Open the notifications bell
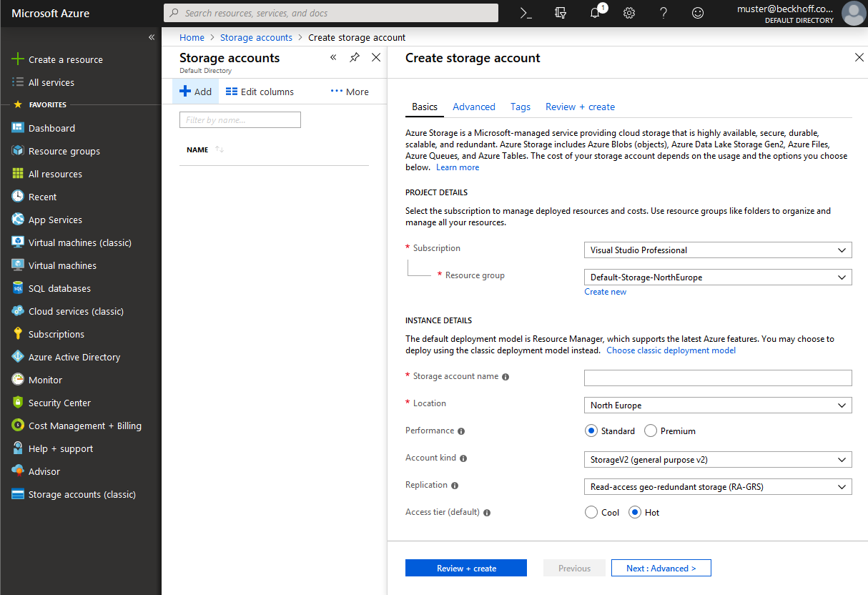This screenshot has height=595, width=868. pyautogui.click(x=596, y=13)
